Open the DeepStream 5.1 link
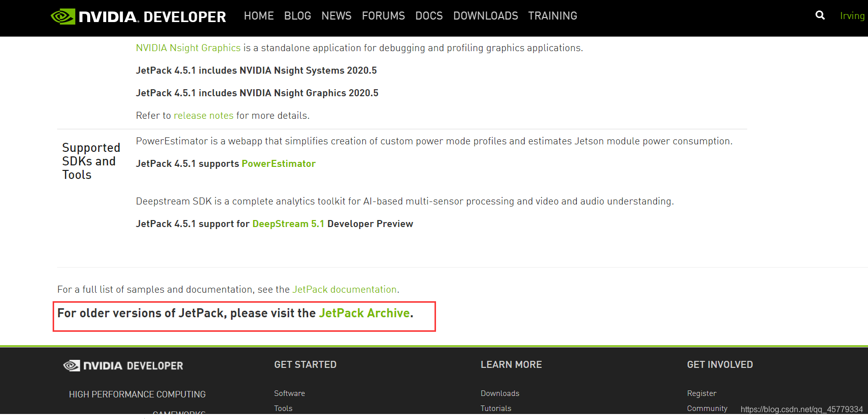This screenshot has height=419, width=868. point(288,224)
